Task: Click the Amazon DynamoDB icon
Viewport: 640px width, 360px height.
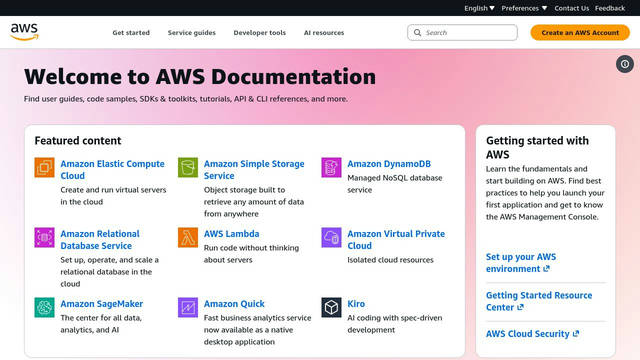Action: [331, 167]
